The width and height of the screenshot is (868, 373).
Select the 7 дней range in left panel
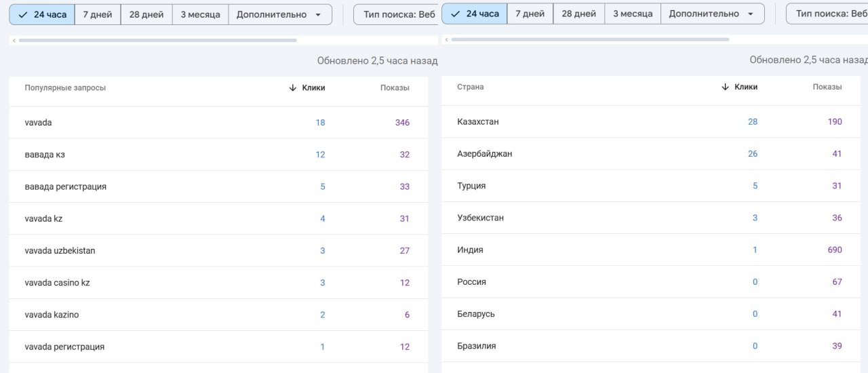click(98, 14)
